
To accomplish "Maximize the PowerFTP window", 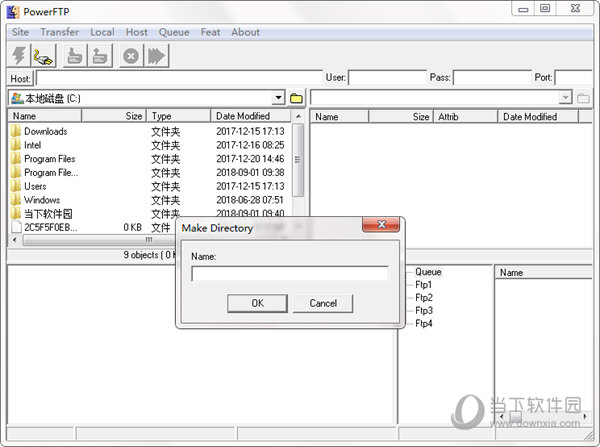I will [x=545, y=8].
